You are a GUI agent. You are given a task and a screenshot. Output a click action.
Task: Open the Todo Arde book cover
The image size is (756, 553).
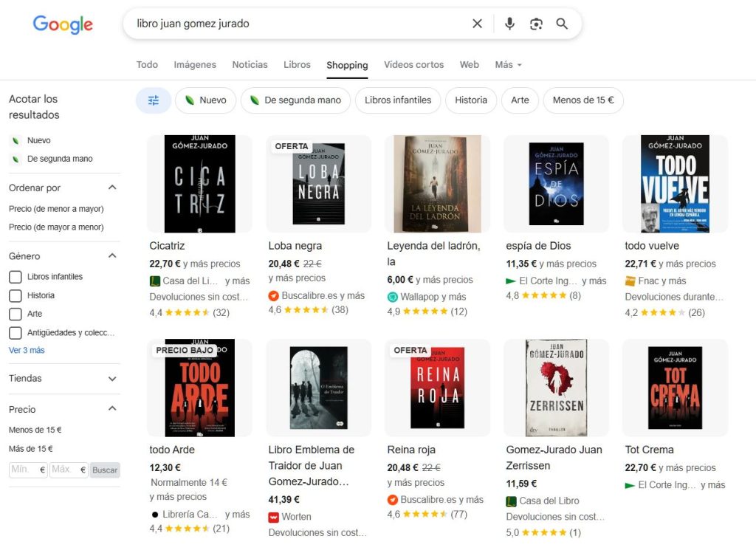point(199,388)
